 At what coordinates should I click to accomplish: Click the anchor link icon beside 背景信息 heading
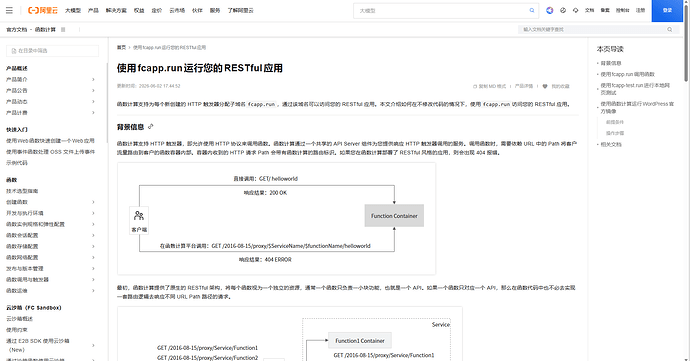pyautogui.click(x=150, y=127)
